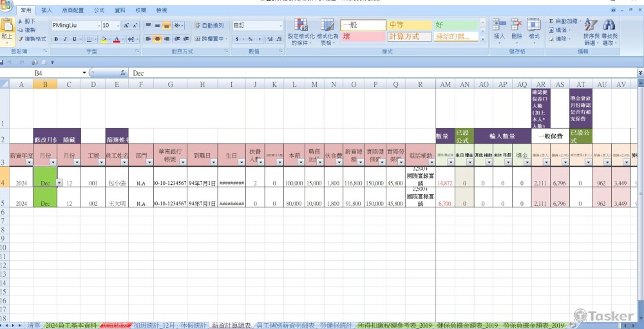
Task: Toggle Bold formatting
Action: tap(56, 39)
